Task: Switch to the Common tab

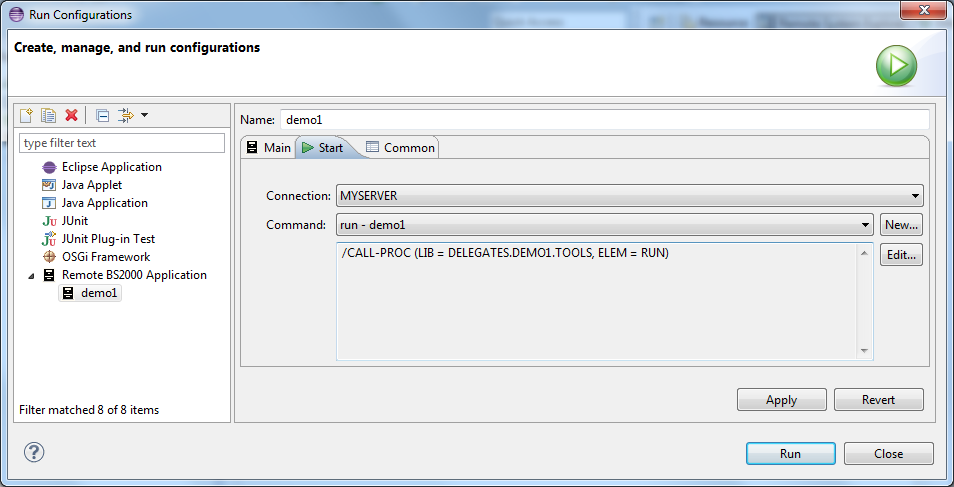Action: click(401, 148)
